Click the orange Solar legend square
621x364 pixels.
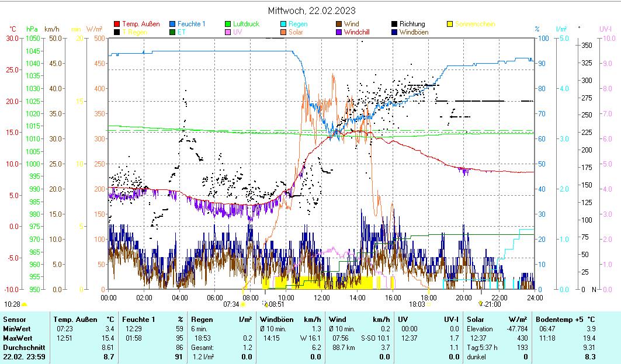pos(284,32)
